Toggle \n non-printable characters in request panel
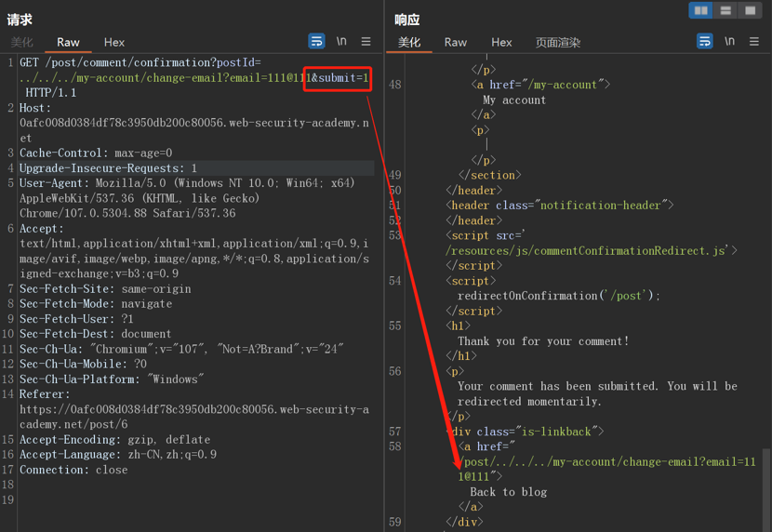 tap(341, 41)
